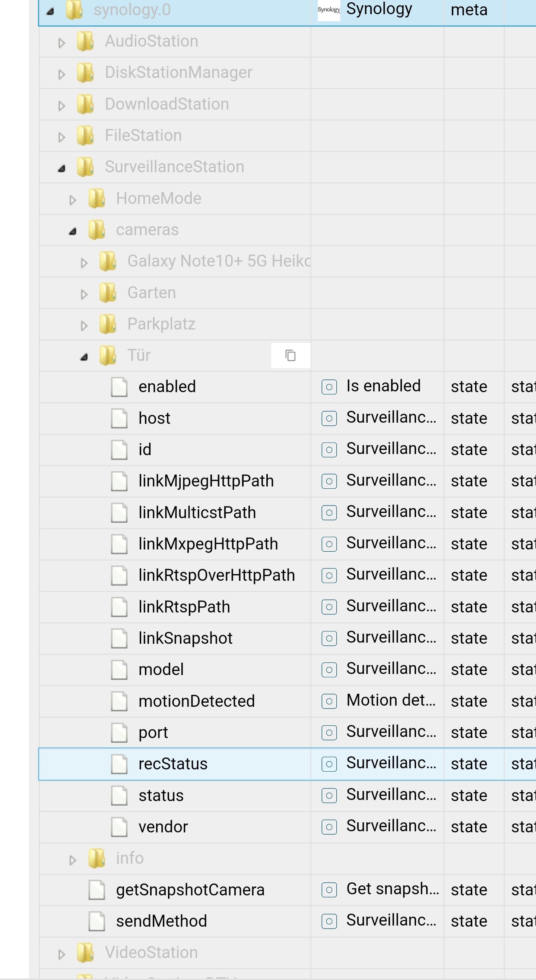Collapse the cameras folder
This screenshot has width=536, height=980.
(73, 231)
